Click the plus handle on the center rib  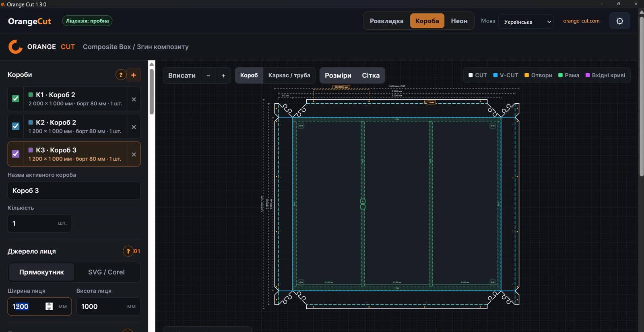coord(363,201)
